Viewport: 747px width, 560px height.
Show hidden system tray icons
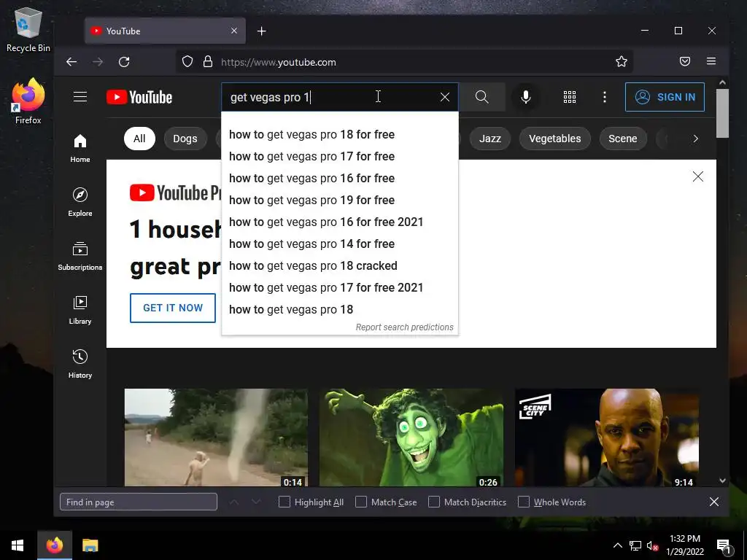tap(617, 545)
